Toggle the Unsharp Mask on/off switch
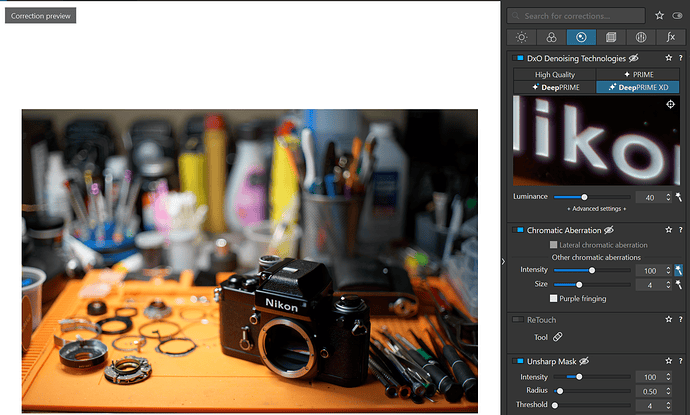Image resolution: width=690 pixels, height=415 pixels. pyautogui.click(x=519, y=360)
